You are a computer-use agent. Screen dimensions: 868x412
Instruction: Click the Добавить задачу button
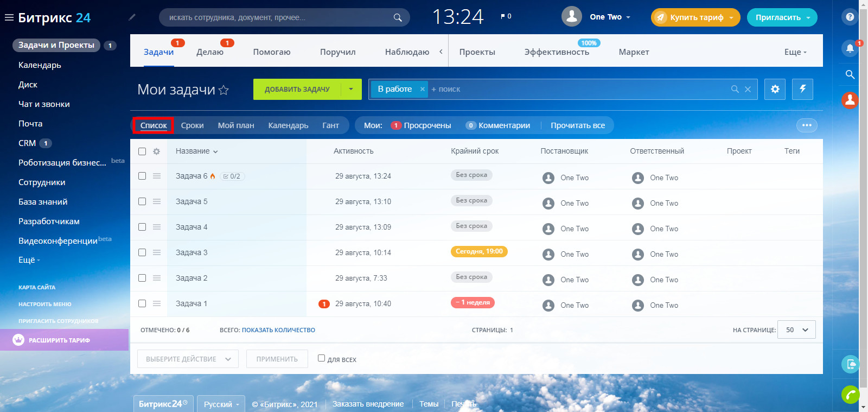tap(297, 89)
